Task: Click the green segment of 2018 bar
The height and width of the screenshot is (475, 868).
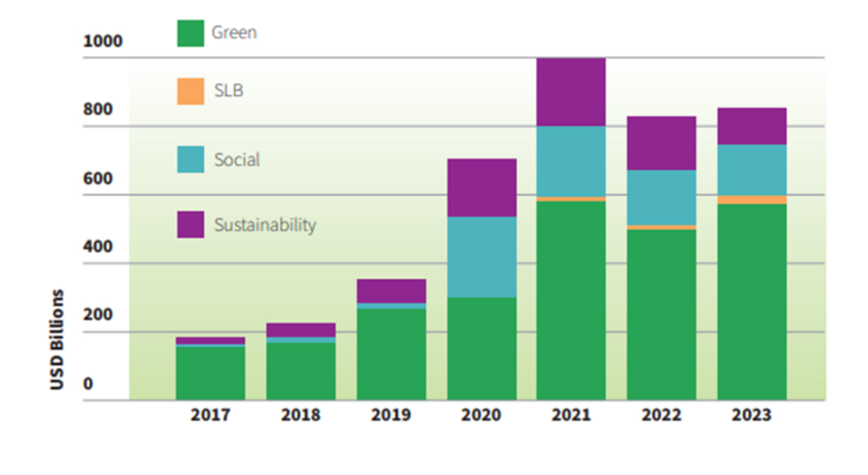Action: pyautogui.click(x=301, y=371)
